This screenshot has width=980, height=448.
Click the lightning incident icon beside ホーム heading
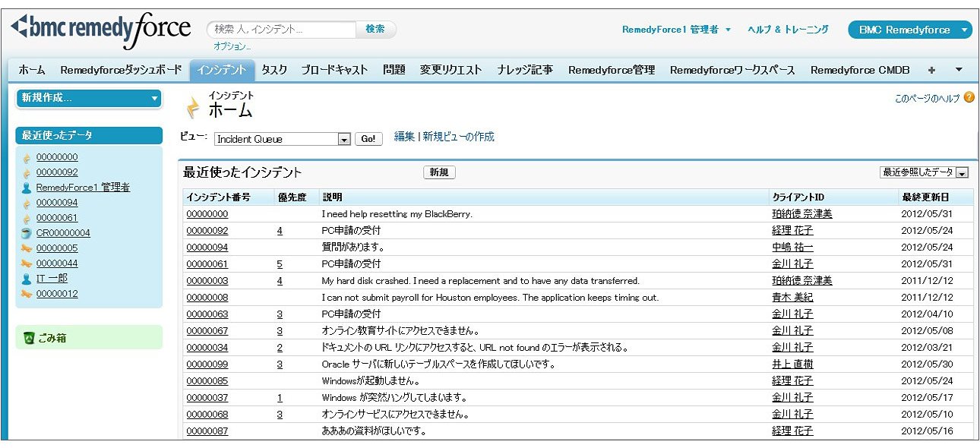click(x=194, y=108)
